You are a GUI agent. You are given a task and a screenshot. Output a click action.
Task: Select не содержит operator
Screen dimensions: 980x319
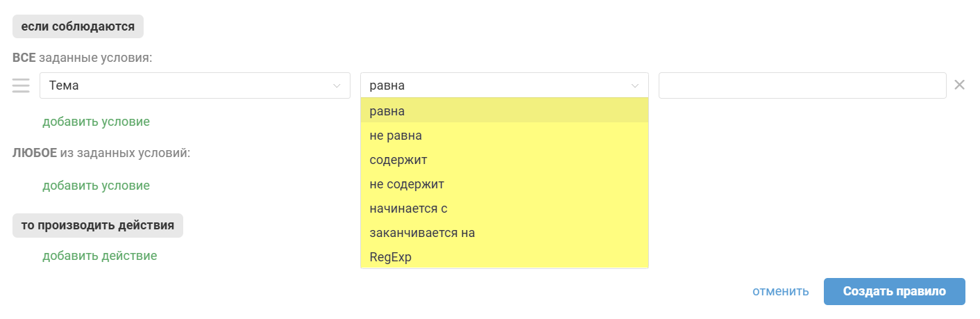click(x=504, y=184)
